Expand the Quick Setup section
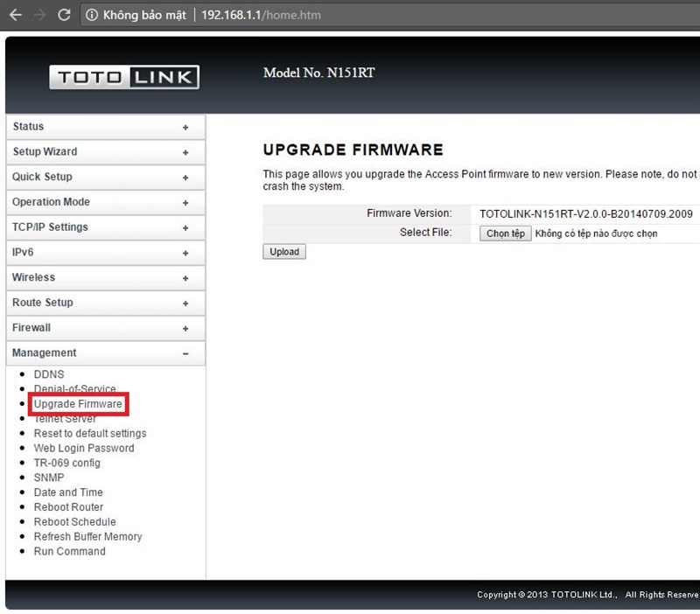700x614 pixels. click(x=106, y=178)
